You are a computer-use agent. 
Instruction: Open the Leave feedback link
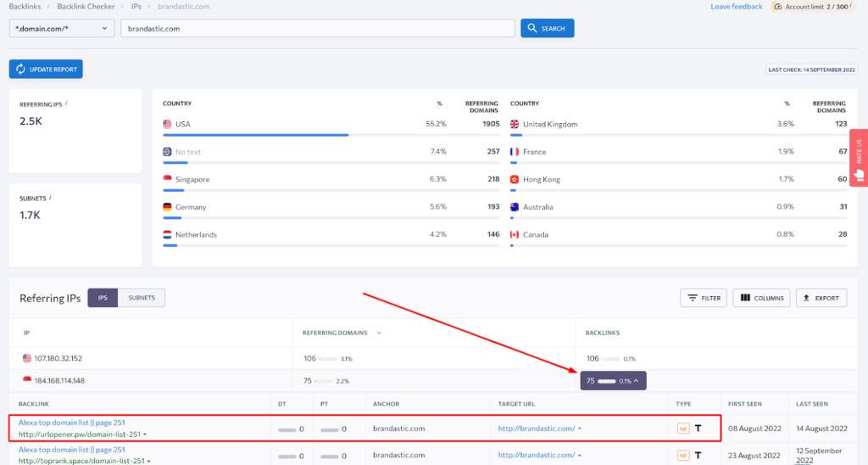737,7
